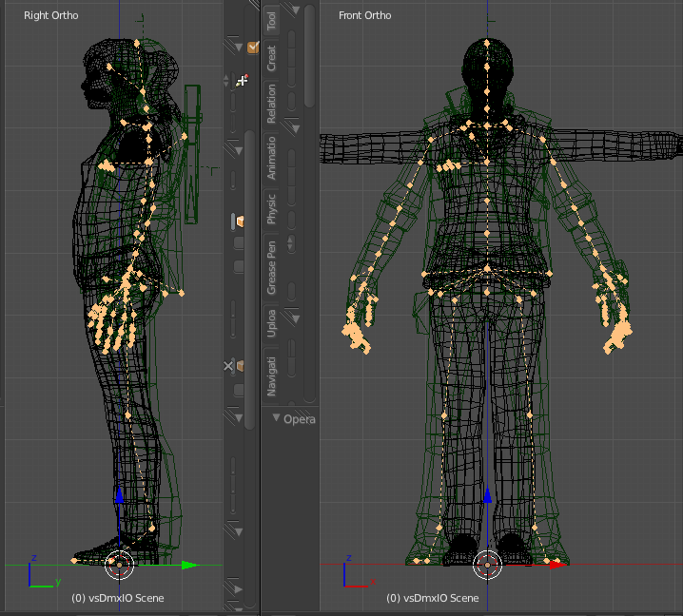Click the X remove icon beside the cube
This screenshot has width=683, height=616.
coord(228,365)
